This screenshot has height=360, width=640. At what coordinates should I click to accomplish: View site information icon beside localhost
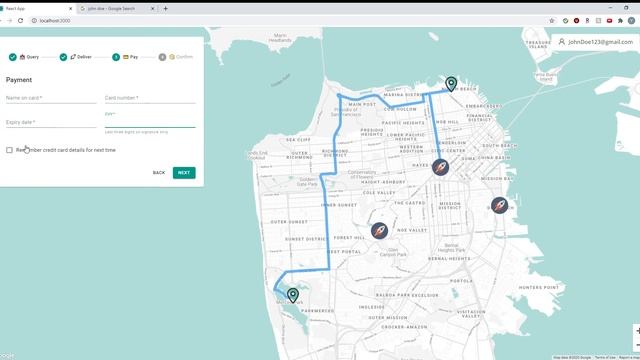click(x=34, y=20)
